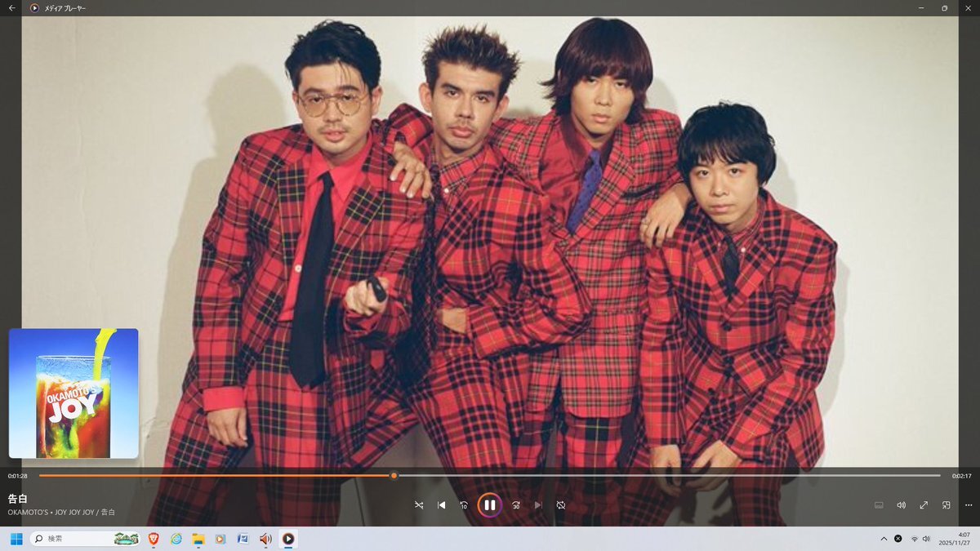The height and width of the screenshot is (551, 980).
Task: Click the song title 告白
Action: (x=18, y=498)
